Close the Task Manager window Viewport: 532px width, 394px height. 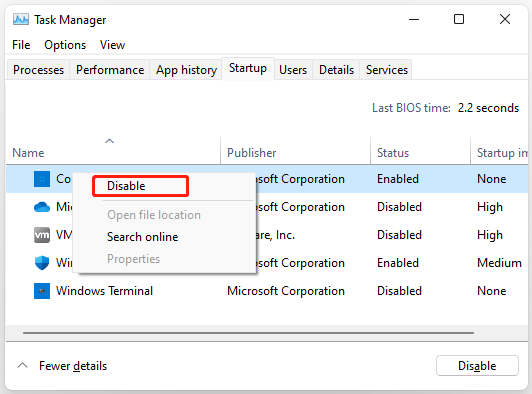pyautogui.click(x=505, y=19)
